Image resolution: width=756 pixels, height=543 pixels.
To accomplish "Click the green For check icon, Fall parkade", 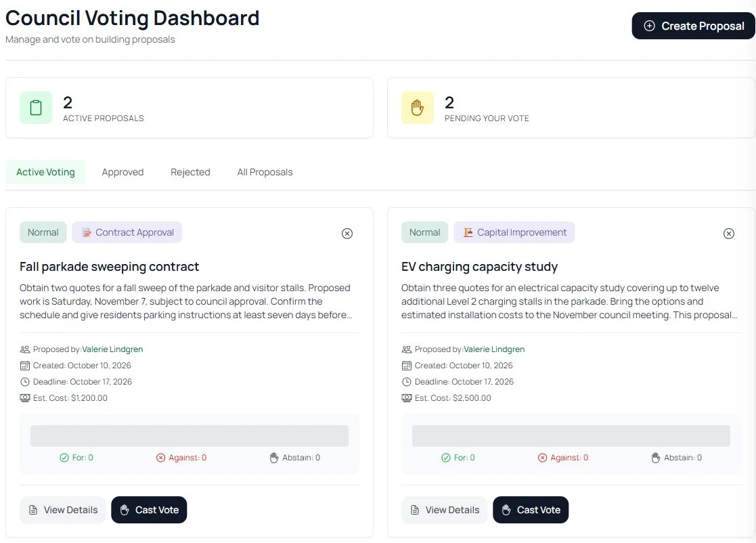I will (x=64, y=458).
